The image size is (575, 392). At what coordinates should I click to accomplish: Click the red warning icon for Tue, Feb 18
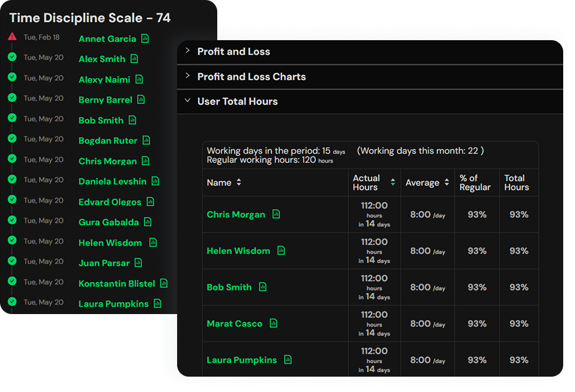coord(12,37)
